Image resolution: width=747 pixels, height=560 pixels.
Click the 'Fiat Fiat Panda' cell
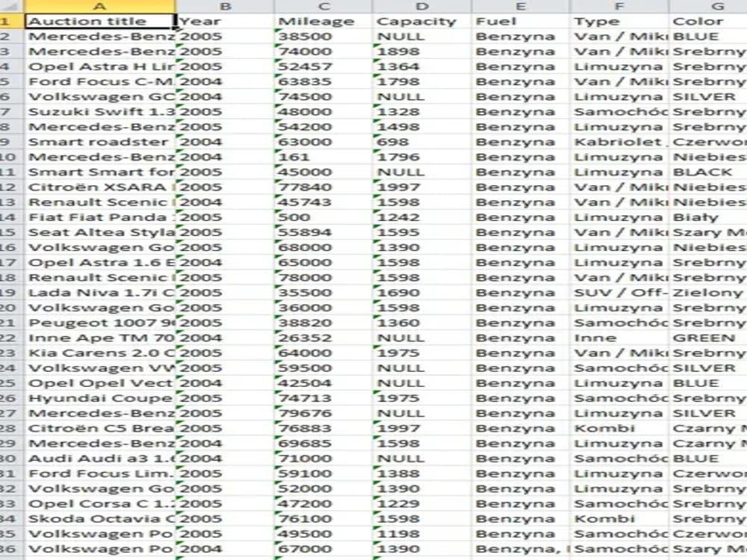point(99,217)
